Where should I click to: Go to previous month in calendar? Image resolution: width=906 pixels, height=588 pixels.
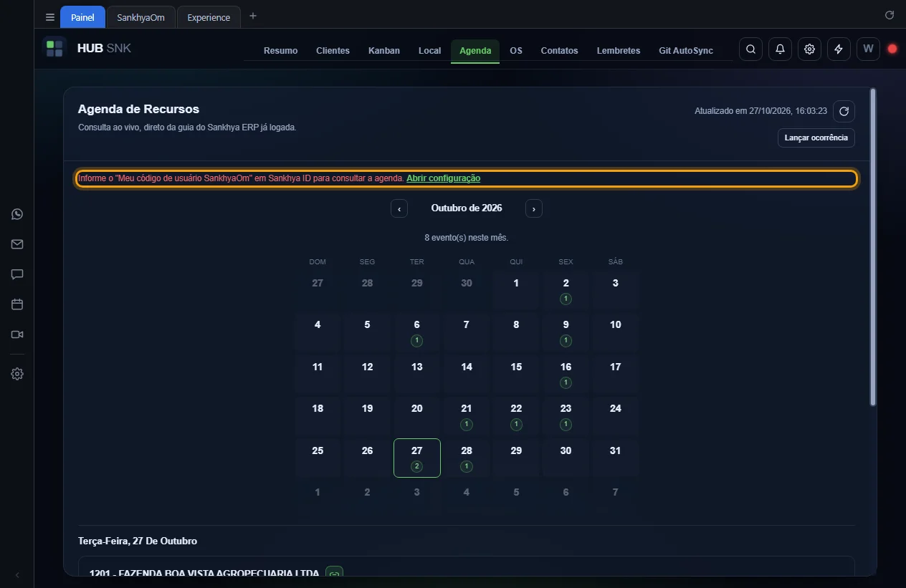399,208
